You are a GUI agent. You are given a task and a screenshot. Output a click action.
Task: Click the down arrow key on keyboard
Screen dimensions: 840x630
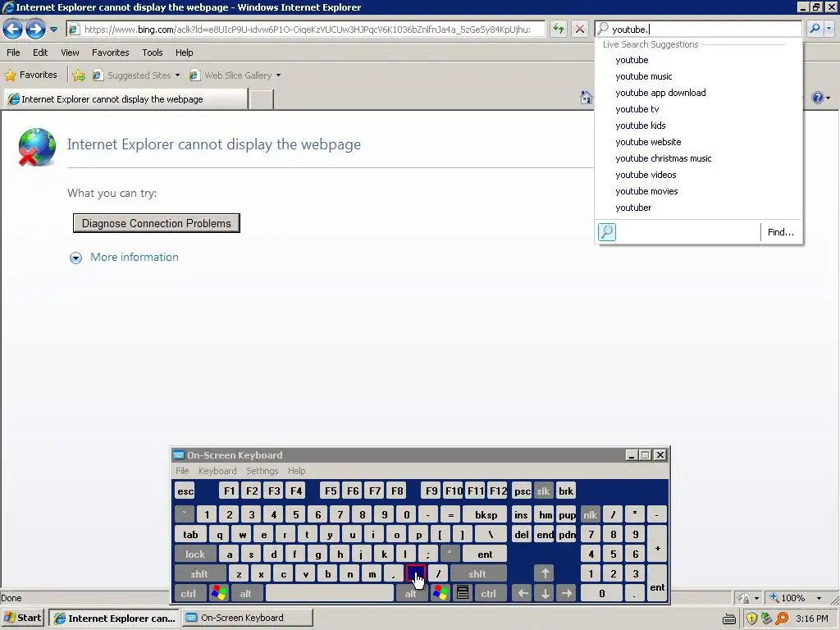tap(545, 594)
